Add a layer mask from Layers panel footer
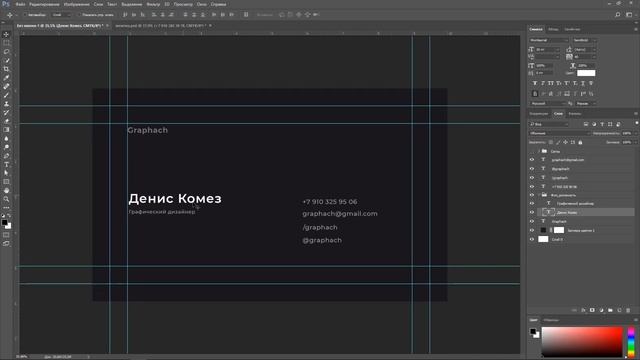 (592, 310)
